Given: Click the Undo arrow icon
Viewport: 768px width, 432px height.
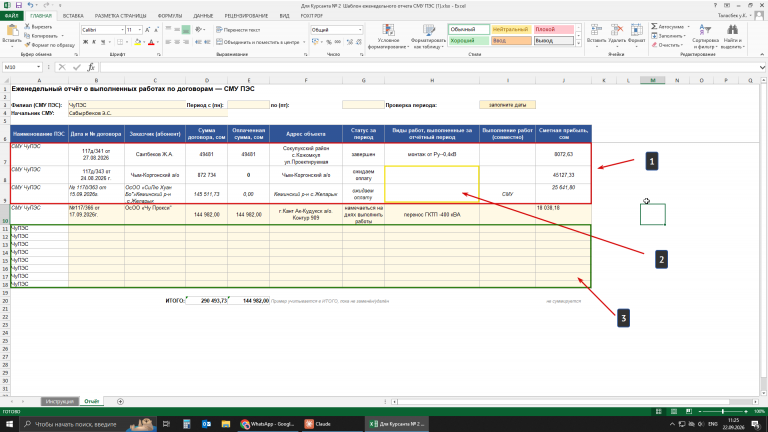Looking at the screenshot, I should click(30, 5).
